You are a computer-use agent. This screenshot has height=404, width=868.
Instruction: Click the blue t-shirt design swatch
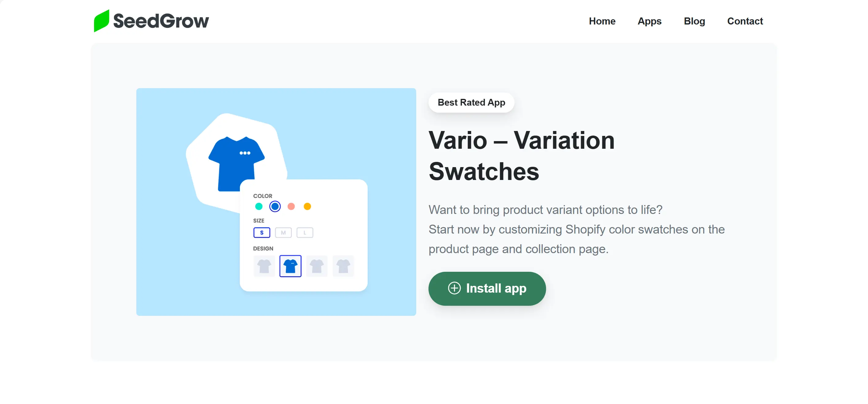[290, 266]
